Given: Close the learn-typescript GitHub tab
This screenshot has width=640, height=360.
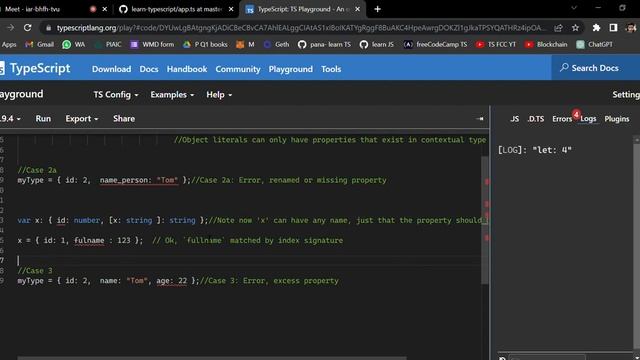Looking at the screenshot, I should [231, 9].
